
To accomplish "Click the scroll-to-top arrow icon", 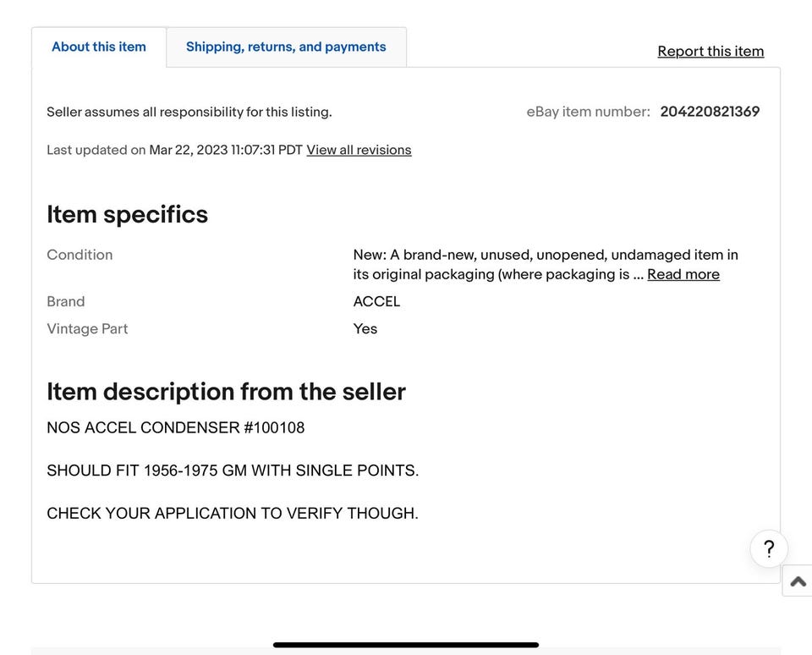I will coord(798,581).
